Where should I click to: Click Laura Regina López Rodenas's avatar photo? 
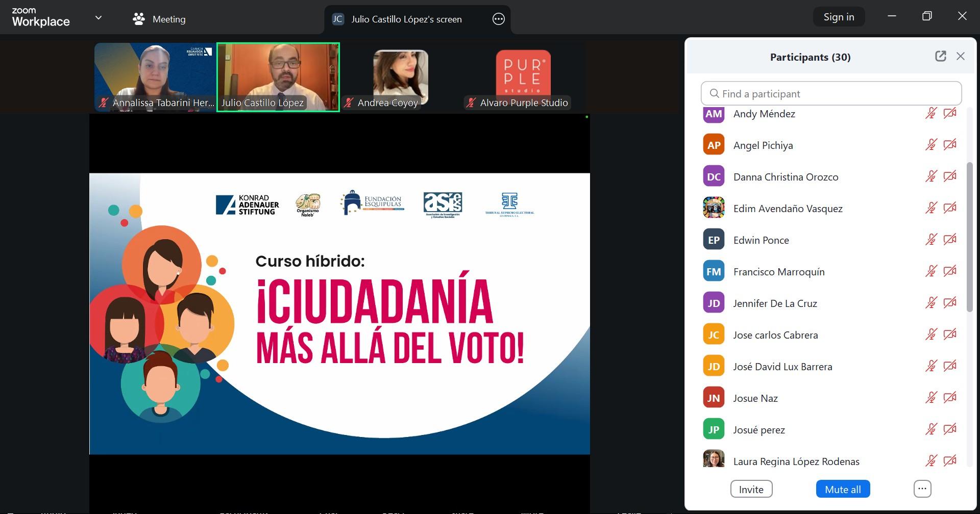coord(714,459)
